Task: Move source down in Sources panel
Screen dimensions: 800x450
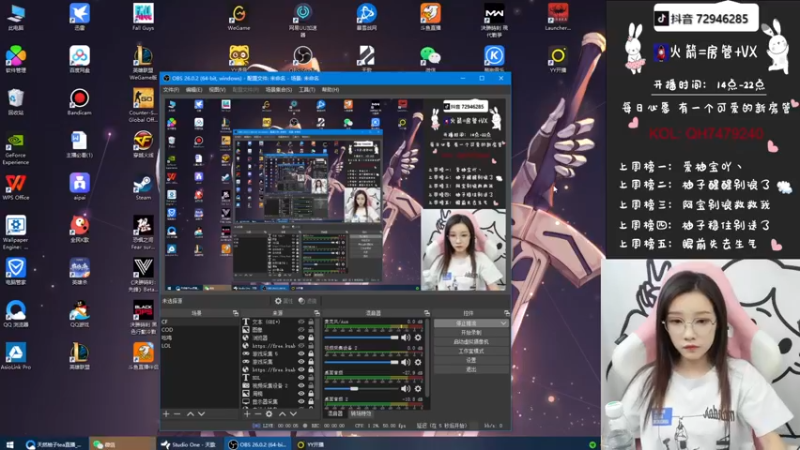Action: [x=293, y=414]
